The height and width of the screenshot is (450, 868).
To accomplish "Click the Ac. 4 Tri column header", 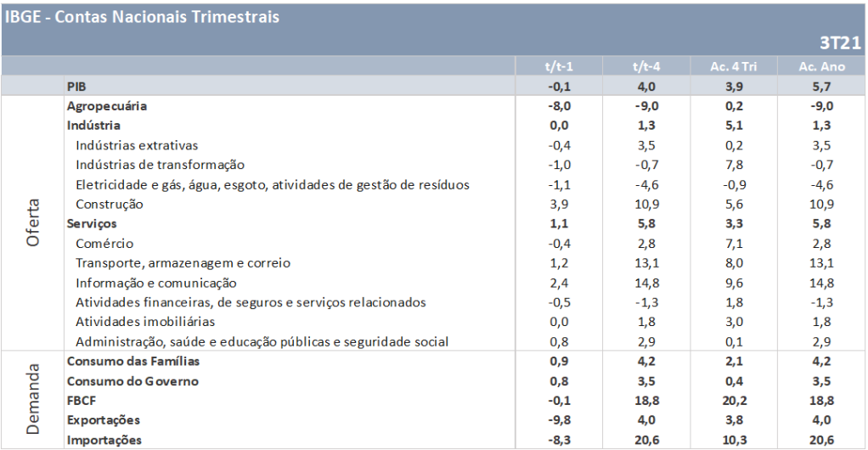I will pos(734,66).
